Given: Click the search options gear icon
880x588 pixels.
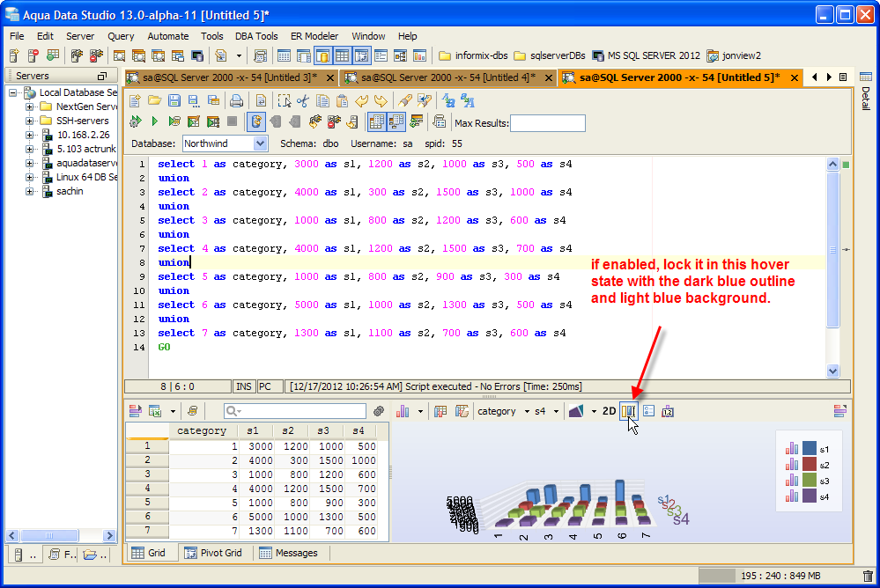Looking at the screenshot, I should tap(379, 411).
